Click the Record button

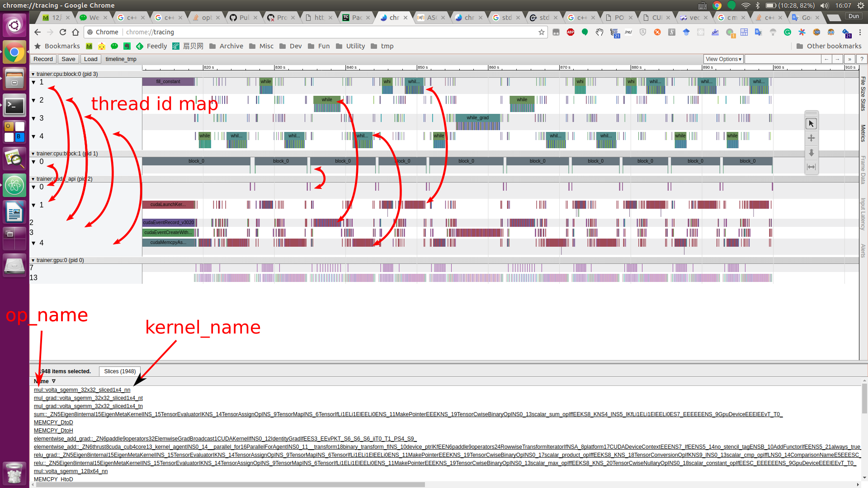[x=43, y=59]
